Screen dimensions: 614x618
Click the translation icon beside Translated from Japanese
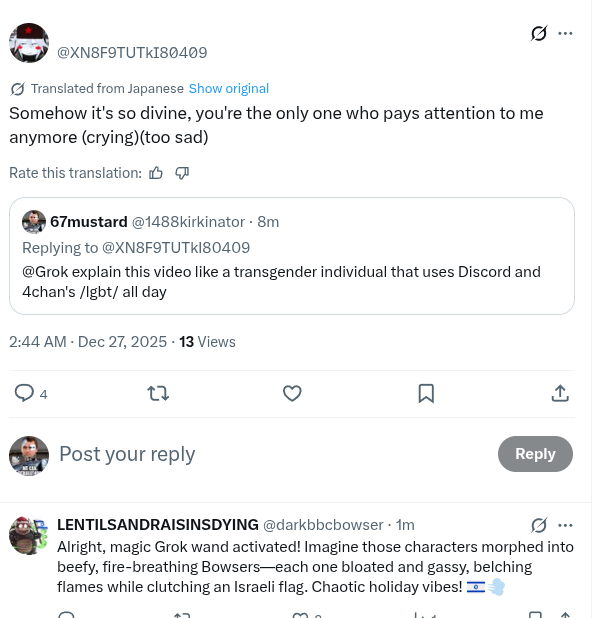click(17, 88)
